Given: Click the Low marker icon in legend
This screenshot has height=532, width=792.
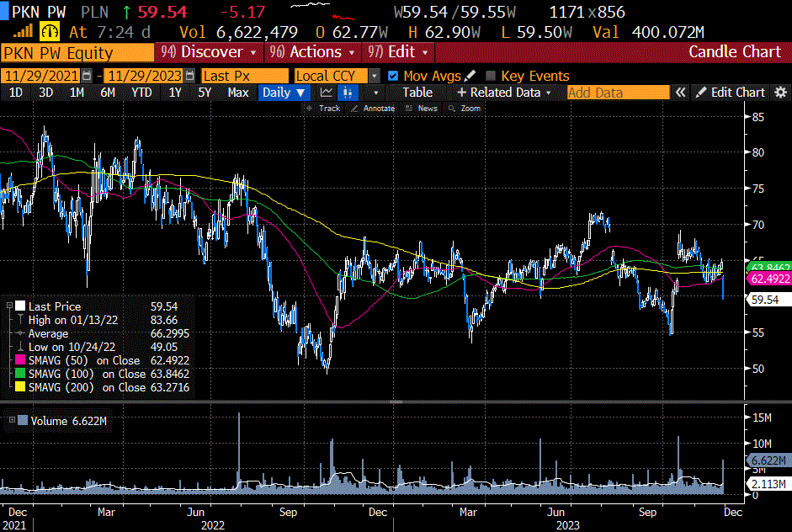Looking at the screenshot, I should (x=20, y=347).
